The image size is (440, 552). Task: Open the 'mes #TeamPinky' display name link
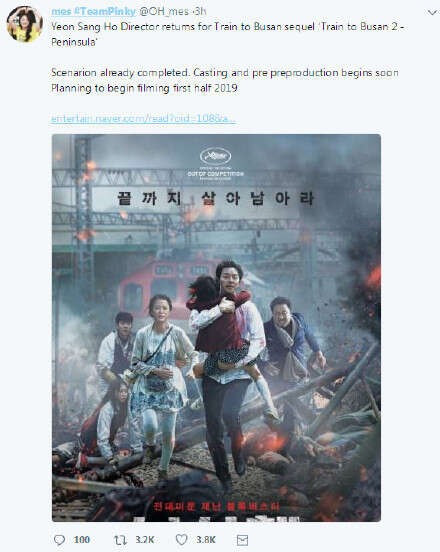click(x=93, y=11)
